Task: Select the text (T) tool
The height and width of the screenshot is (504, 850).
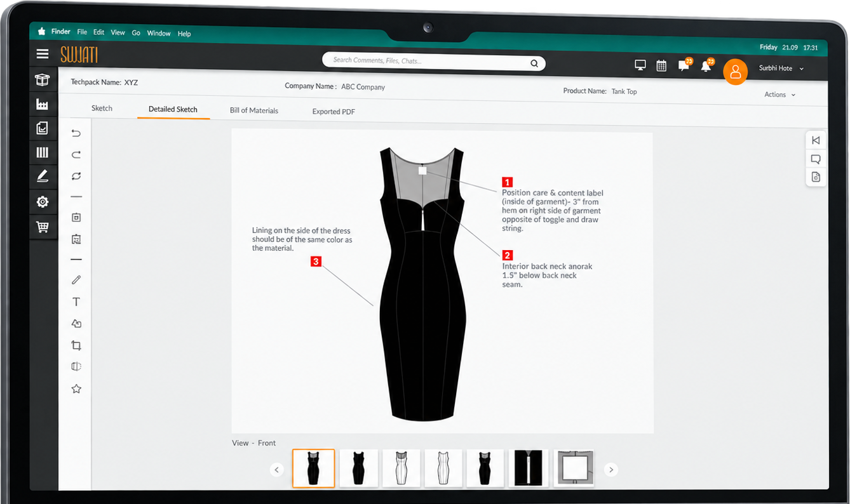Action: click(x=76, y=302)
